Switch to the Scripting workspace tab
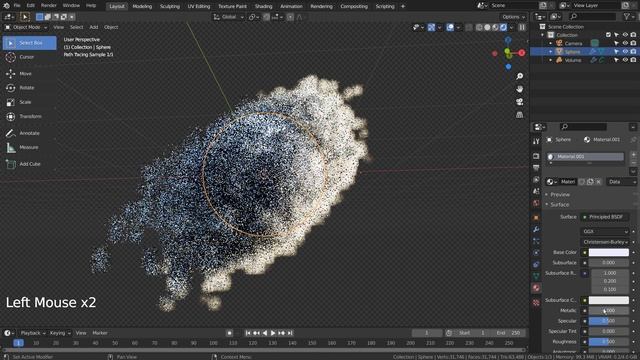Image resolution: width=640 pixels, height=360 pixels. (385, 6)
